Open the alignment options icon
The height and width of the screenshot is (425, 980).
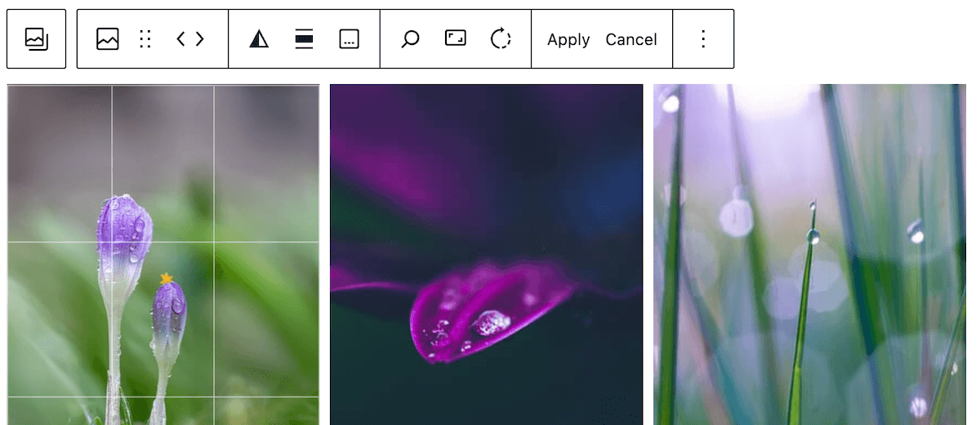[x=304, y=39]
